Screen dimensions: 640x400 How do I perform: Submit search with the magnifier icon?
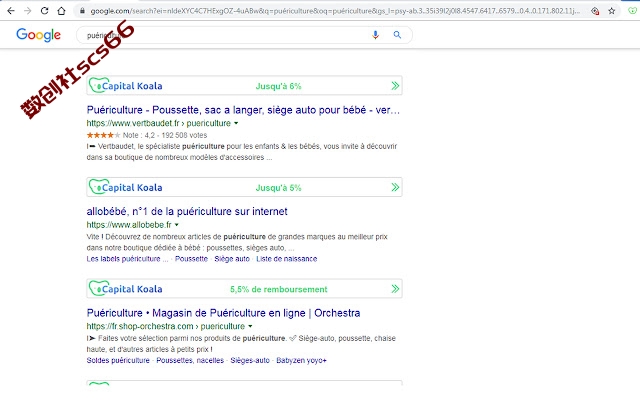tap(397, 35)
